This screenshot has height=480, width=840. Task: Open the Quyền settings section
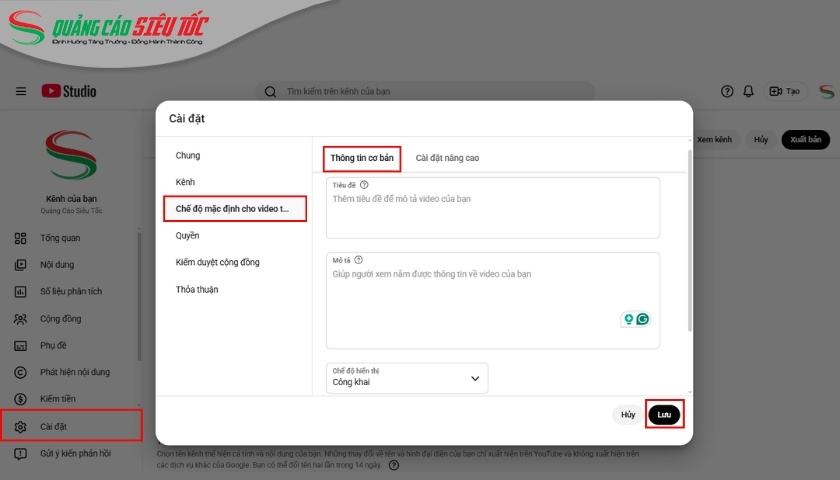[187, 236]
